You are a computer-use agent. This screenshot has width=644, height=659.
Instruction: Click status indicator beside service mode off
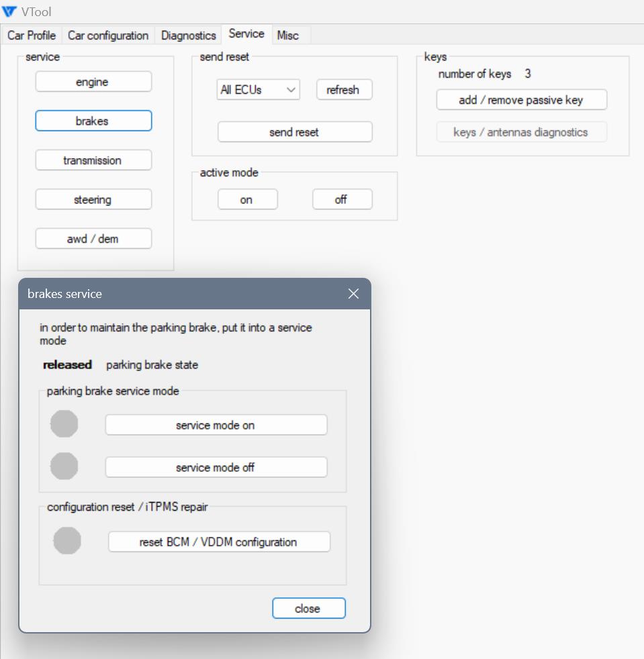tap(64, 466)
